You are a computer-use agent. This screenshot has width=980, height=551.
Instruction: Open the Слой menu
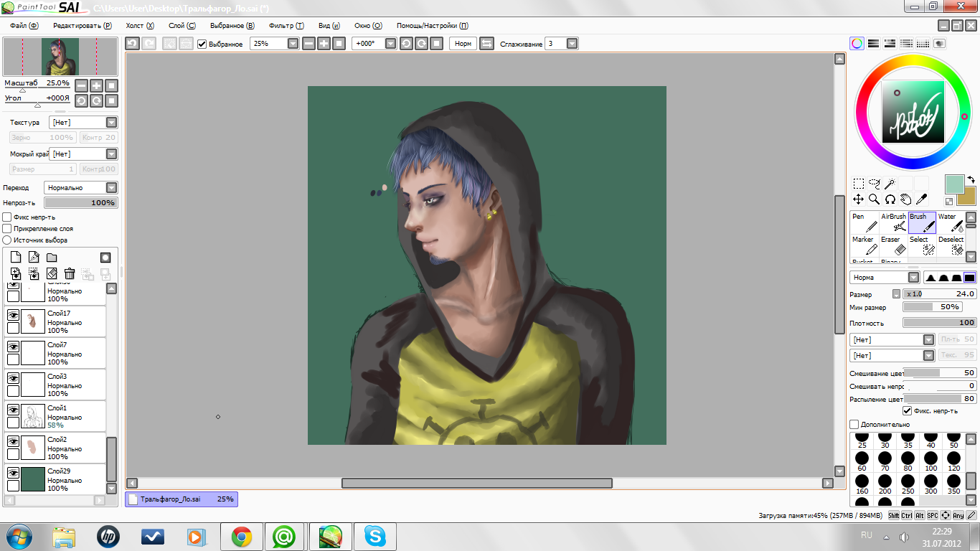pos(182,25)
